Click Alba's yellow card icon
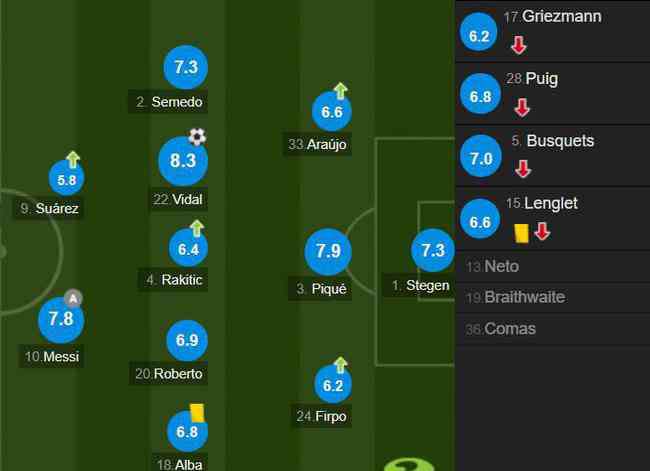650x471 pixels. click(197, 413)
